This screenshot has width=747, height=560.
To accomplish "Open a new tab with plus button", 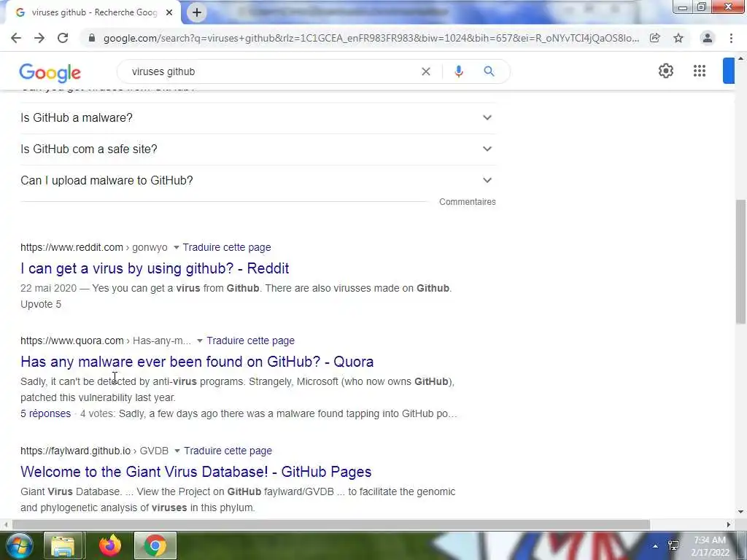I will point(197,12).
